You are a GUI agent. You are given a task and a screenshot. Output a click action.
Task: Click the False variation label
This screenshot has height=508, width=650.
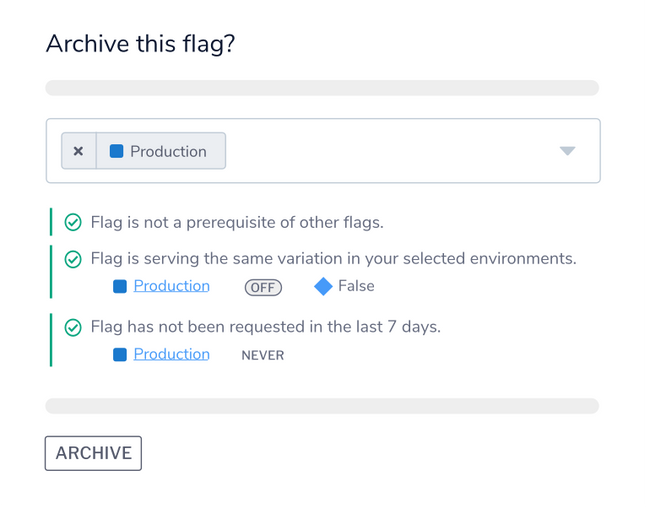[356, 286]
